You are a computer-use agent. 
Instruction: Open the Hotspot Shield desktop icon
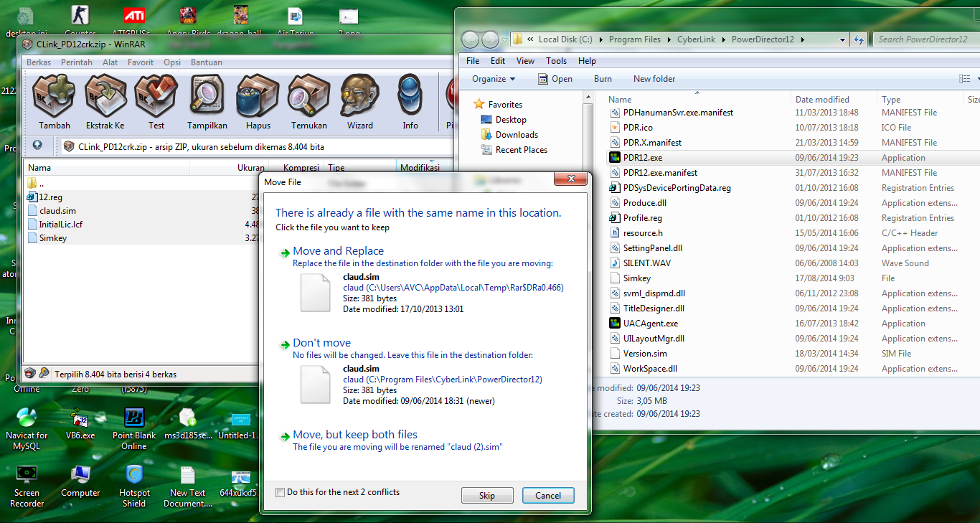[134, 486]
